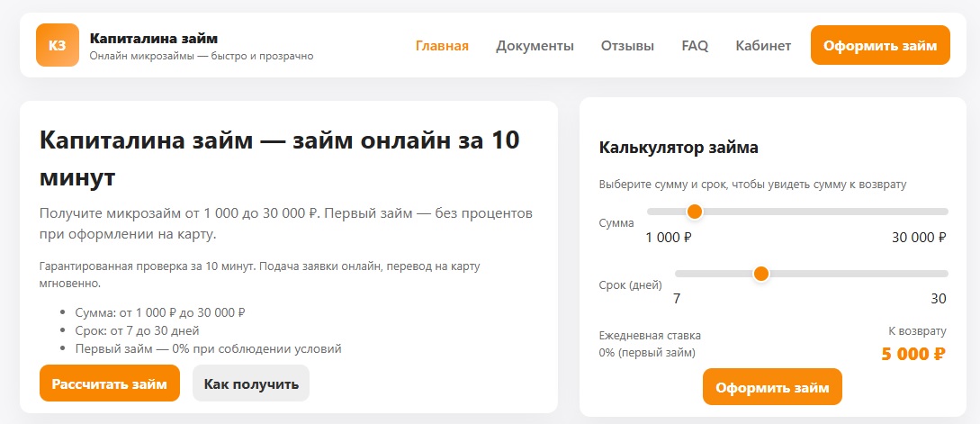Screen dimensions: 980x424
Task: Click the Сумма slider handle
Action: click(694, 212)
